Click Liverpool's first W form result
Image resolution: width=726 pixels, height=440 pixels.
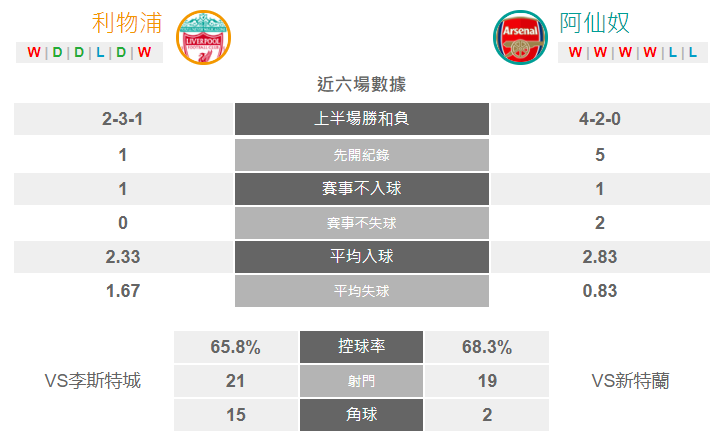point(34,52)
